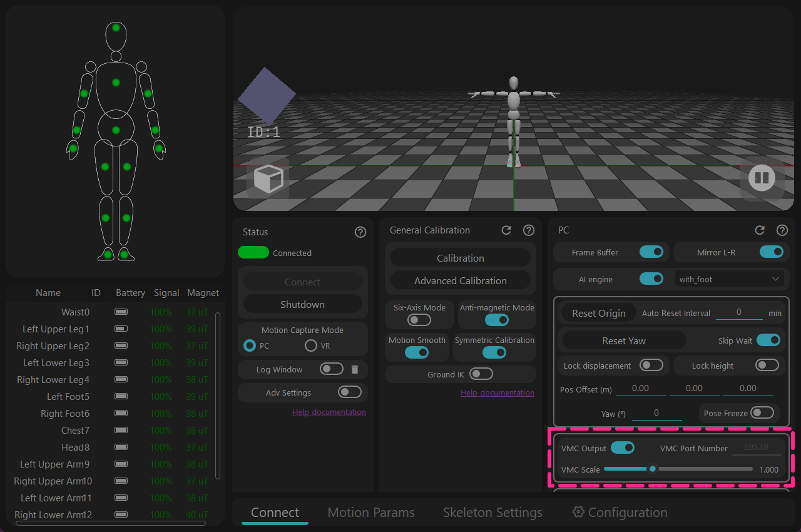Open the with_foot AI engine dropdown
The height and width of the screenshot is (532, 801).
coord(730,279)
